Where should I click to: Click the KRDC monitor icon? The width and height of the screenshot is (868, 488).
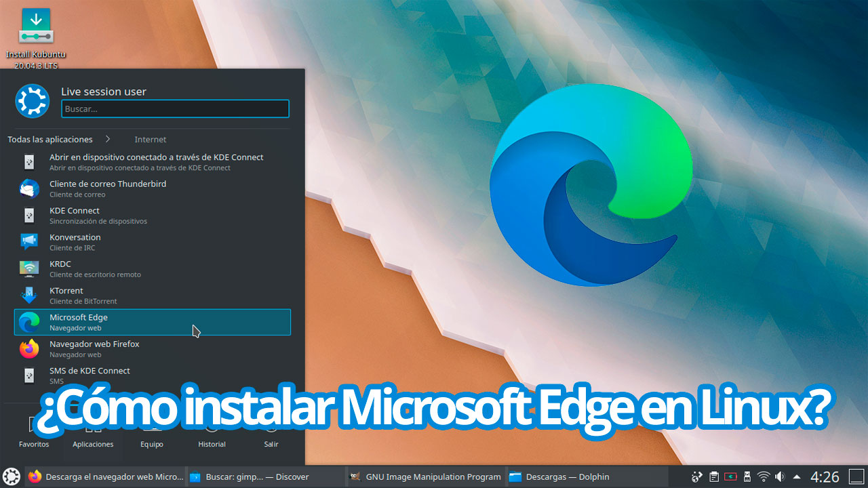[29, 268]
